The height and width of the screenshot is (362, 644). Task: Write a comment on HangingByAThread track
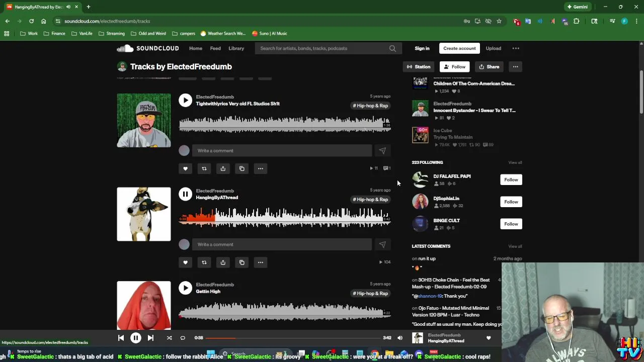282,244
